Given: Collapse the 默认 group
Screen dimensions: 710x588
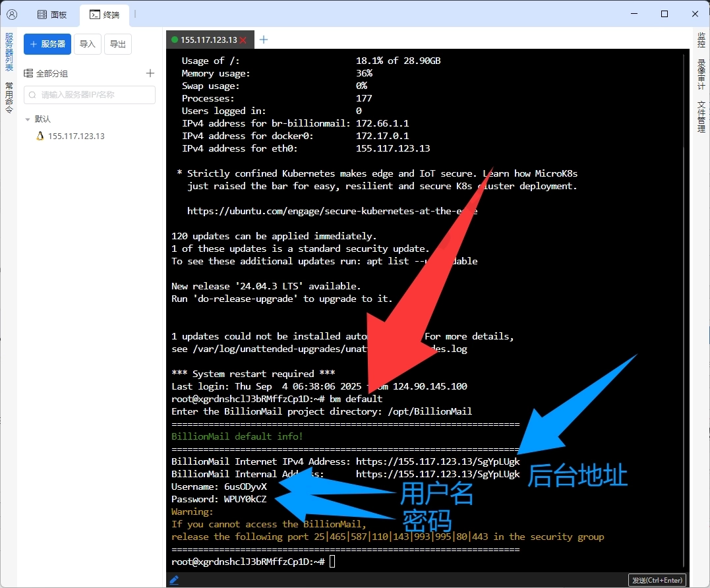Looking at the screenshot, I should click(x=28, y=119).
